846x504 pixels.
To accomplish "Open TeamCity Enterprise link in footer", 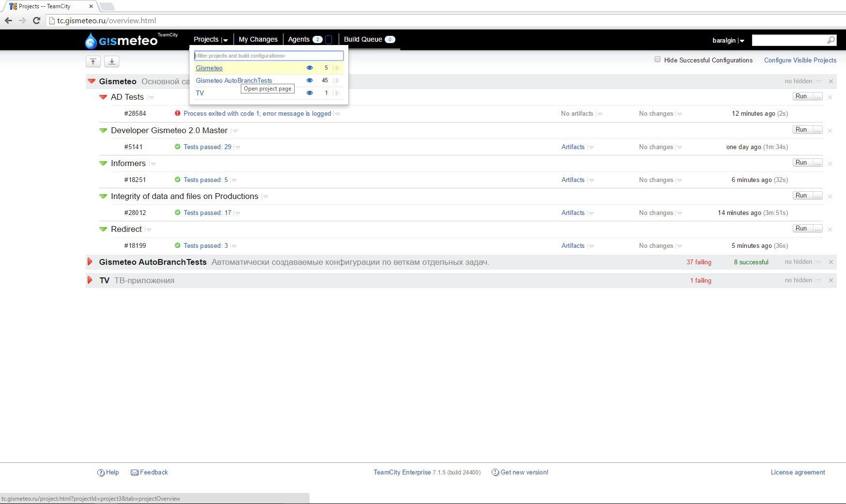I will coord(402,472).
